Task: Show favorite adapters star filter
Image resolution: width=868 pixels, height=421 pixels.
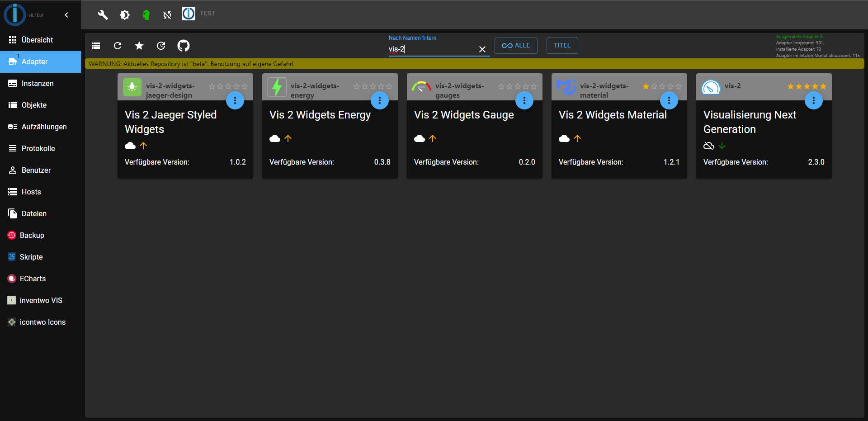Action: point(139,46)
